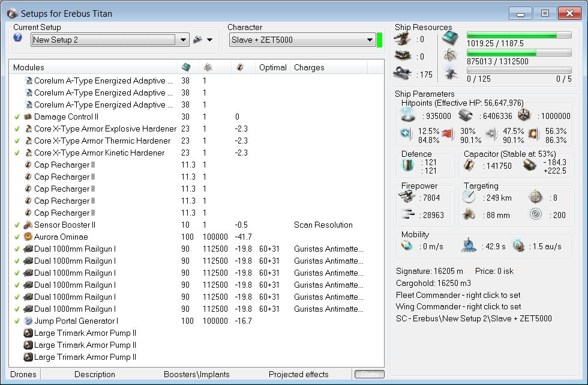Click the Aurora Ominae module icon
Viewport: 588px width, 385px height.
(28, 237)
